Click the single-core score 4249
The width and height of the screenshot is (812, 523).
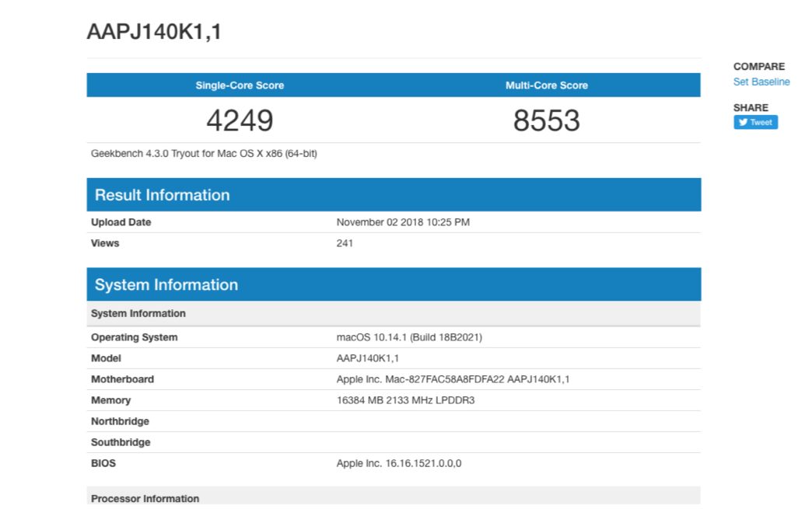pos(240,120)
